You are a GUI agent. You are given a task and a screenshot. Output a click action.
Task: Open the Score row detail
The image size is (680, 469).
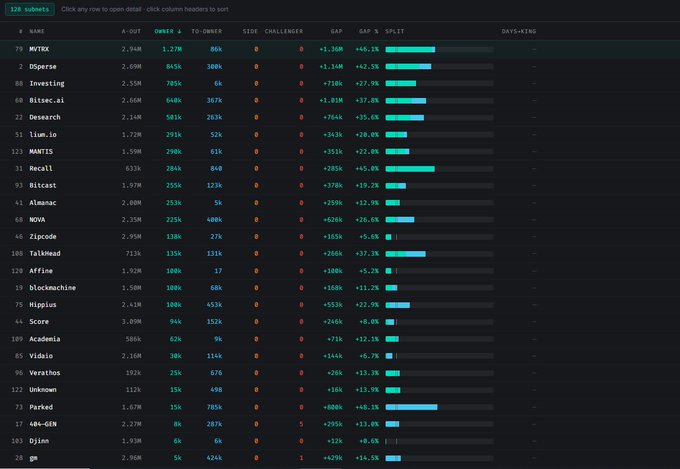(340, 321)
